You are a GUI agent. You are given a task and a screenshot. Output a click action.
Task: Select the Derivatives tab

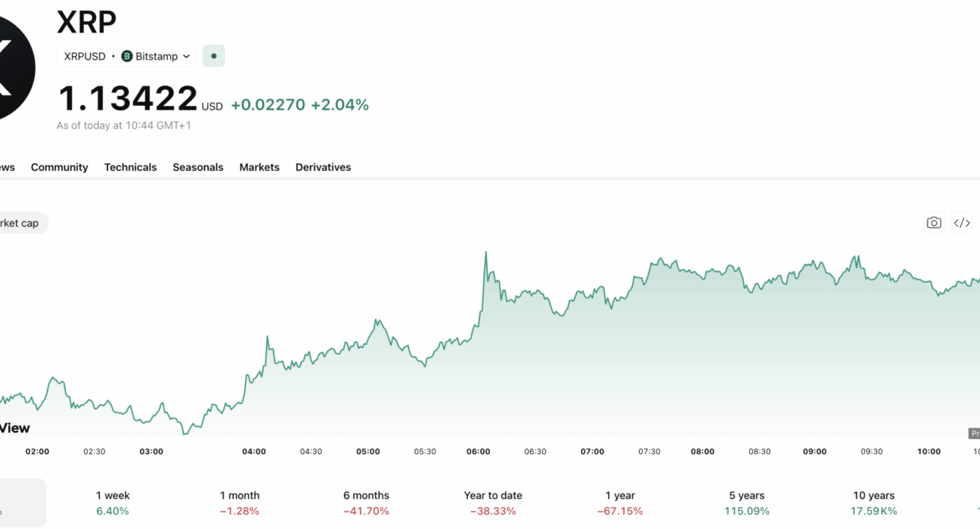(324, 167)
